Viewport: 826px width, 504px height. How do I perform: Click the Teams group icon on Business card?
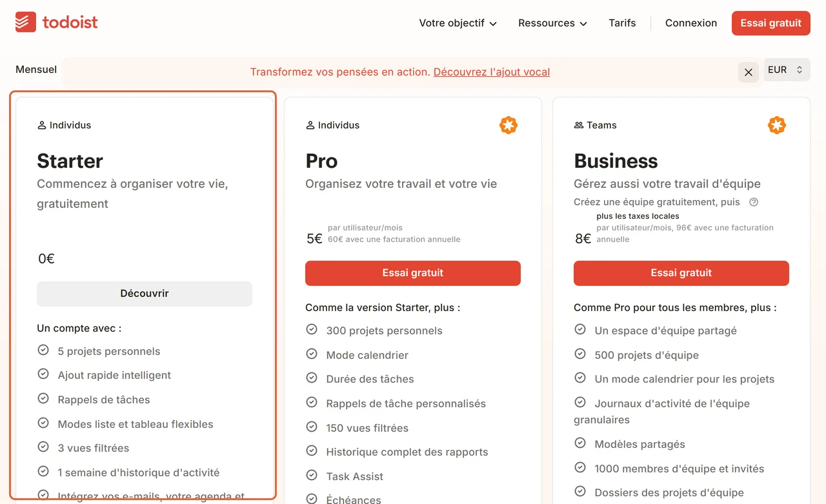coord(579,125)
